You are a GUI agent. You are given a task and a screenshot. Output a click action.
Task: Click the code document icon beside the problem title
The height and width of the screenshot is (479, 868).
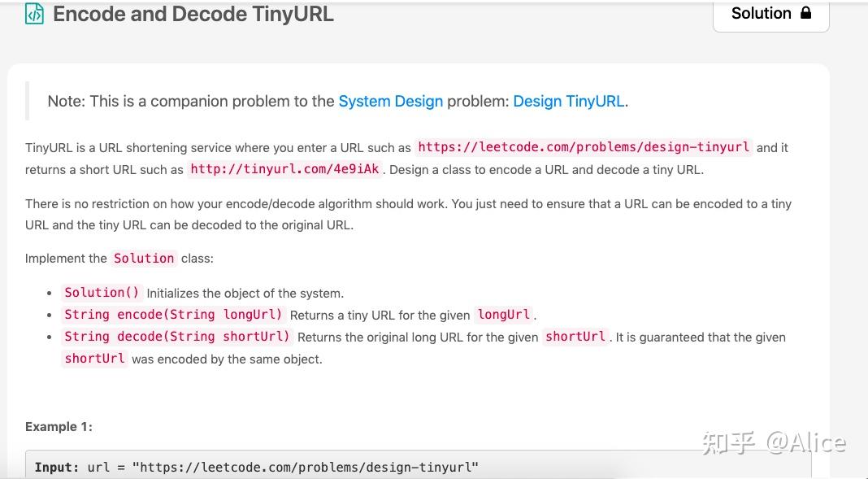34,13
